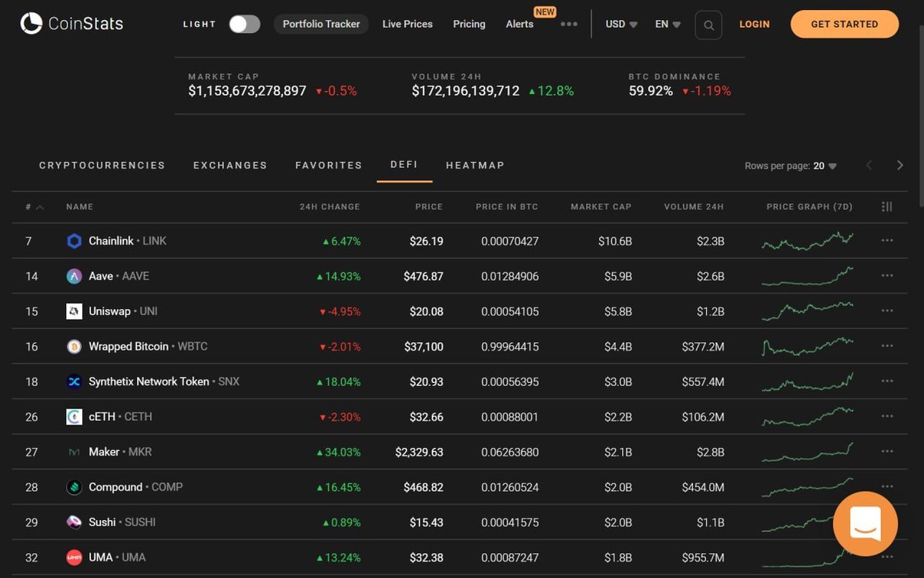Click the LOGIN link
924x578 pixels.
pos(755,24)
